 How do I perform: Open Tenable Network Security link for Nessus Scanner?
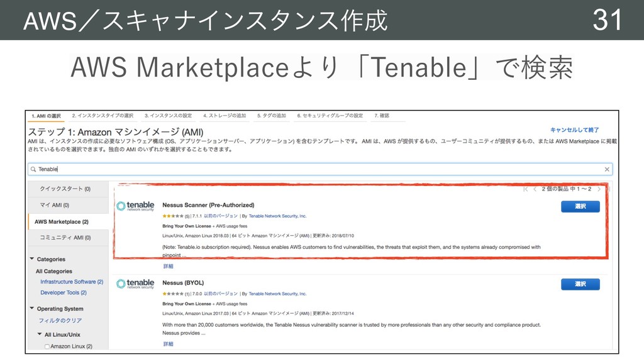click(277, 216)
